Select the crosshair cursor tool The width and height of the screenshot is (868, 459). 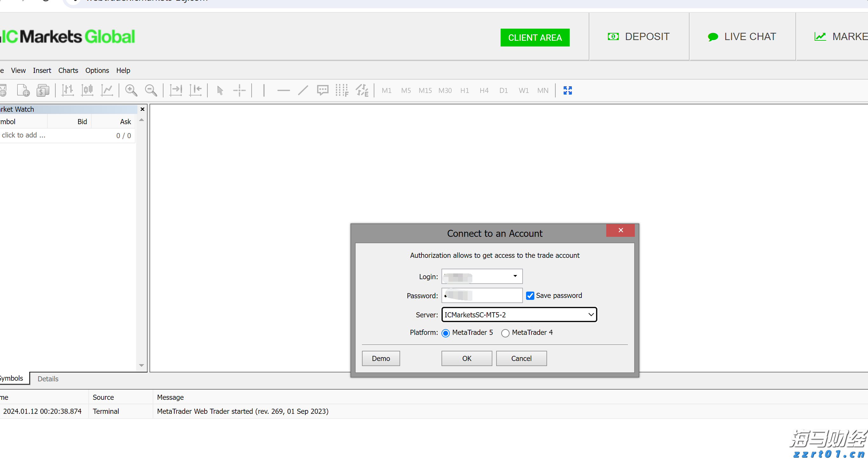click(x=239, y=90)
